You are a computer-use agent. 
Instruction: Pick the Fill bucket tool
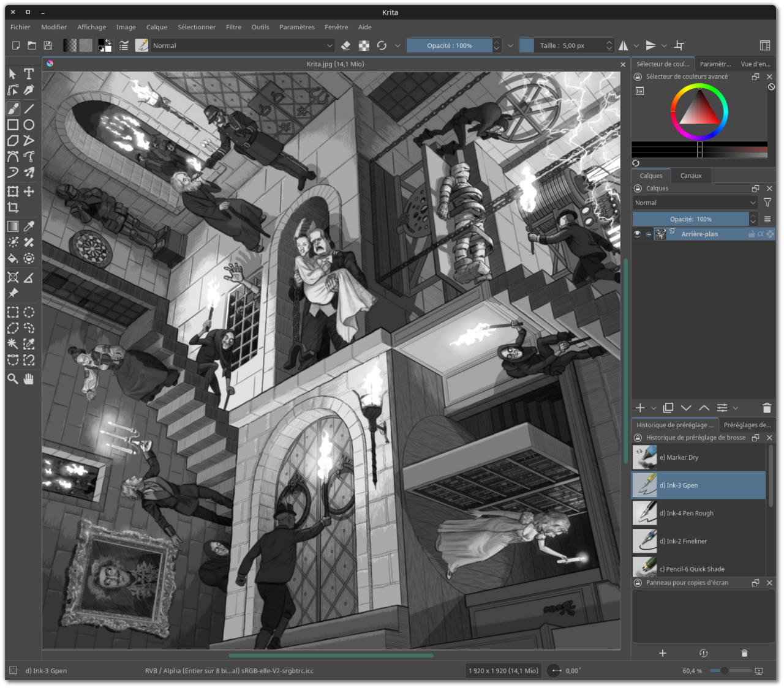[x=13, y=258]
